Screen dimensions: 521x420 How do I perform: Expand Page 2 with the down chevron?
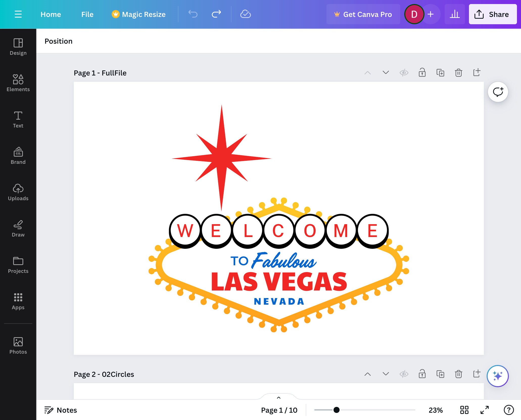click(385, 374)
